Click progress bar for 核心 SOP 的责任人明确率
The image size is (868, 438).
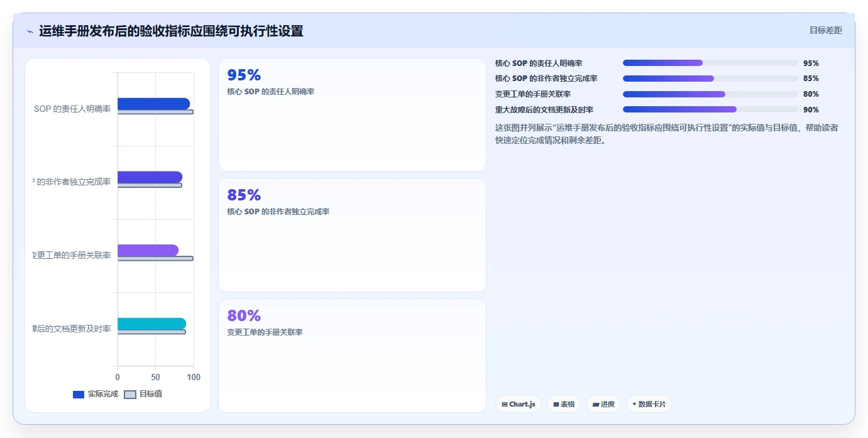[710, 63]
